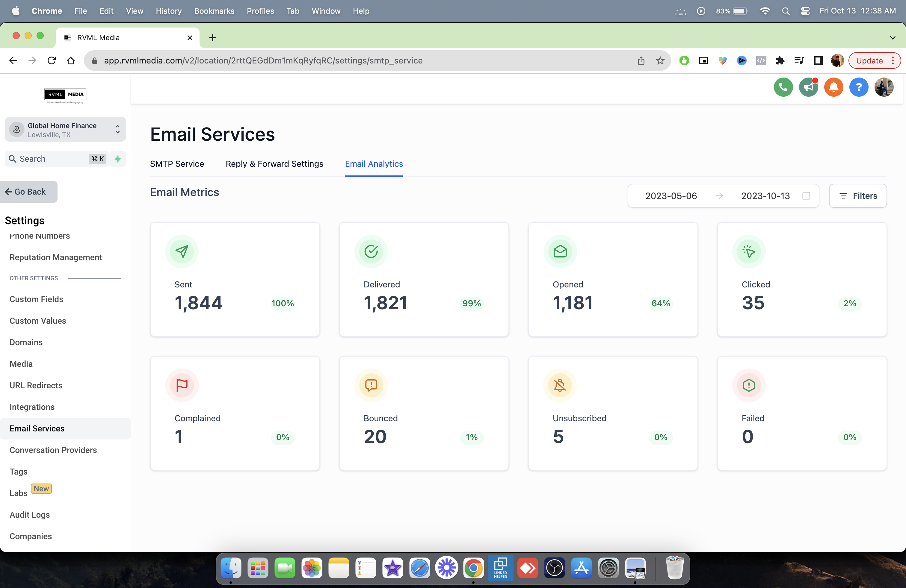This screenshot has width=906, height=588.
Task: Open Labs settings
Action: 19,493
